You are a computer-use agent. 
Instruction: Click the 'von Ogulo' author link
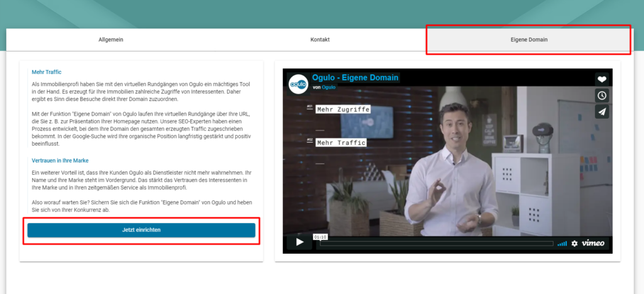click(x=328, y=87)
